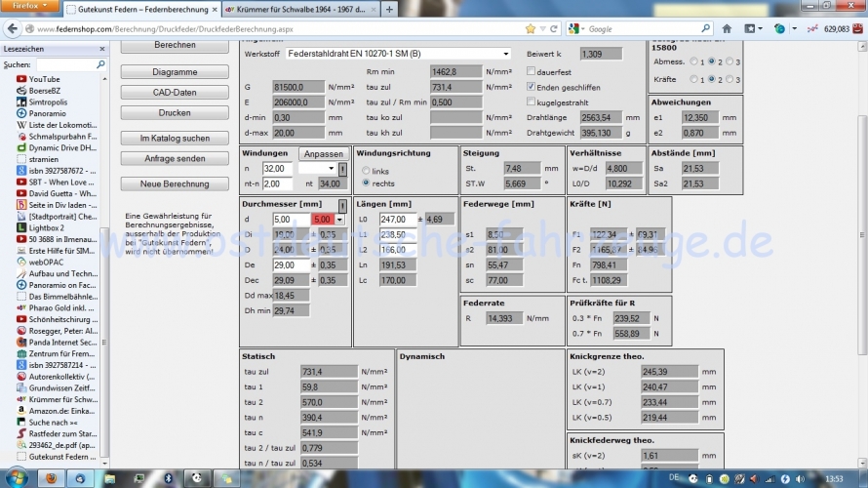Open the URL history dropdown arrow
The height and width of the screenshot is (488, 868).
542,29
